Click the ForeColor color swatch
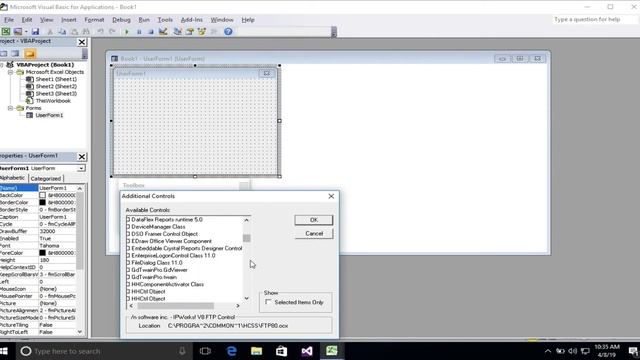Viewport: 640px width, 360px height. [x=42, y=253]
